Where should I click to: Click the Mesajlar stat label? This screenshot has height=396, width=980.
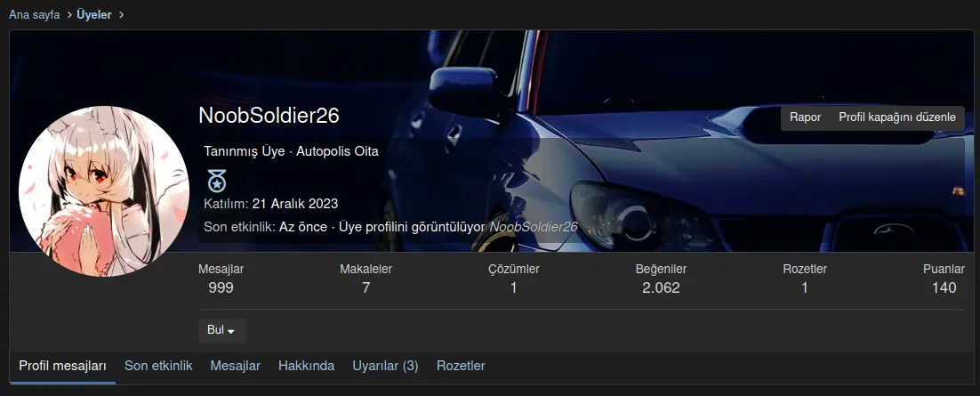tap(221, 269)
